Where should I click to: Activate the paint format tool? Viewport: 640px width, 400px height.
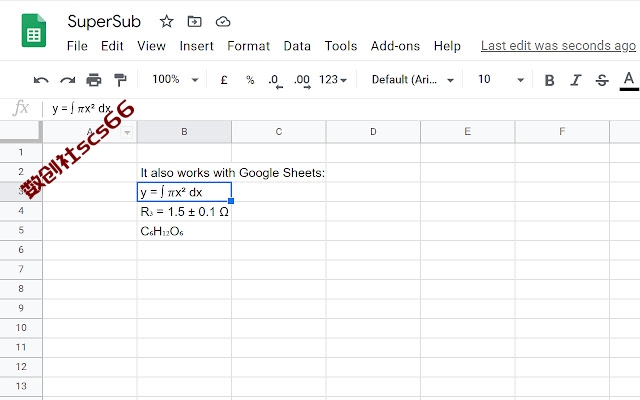click(120, 80)
